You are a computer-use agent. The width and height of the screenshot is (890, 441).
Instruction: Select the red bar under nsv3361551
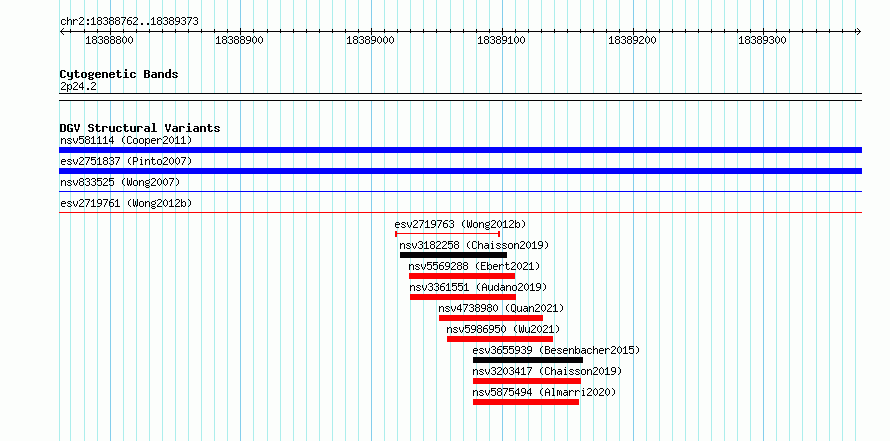pos(463,297)
